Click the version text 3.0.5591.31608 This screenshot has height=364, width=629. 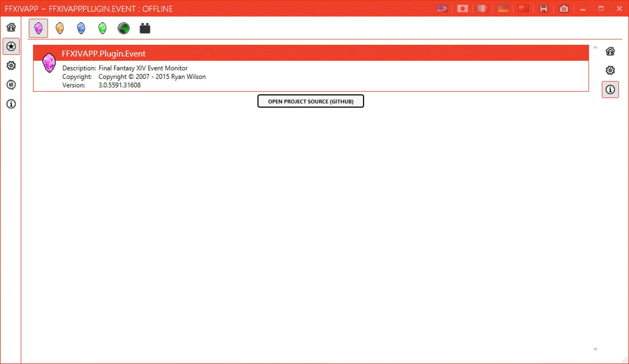coord(120,85)
